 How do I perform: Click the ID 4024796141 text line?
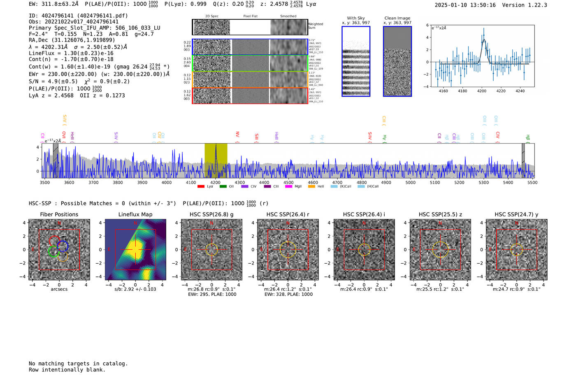click(78, 16)
